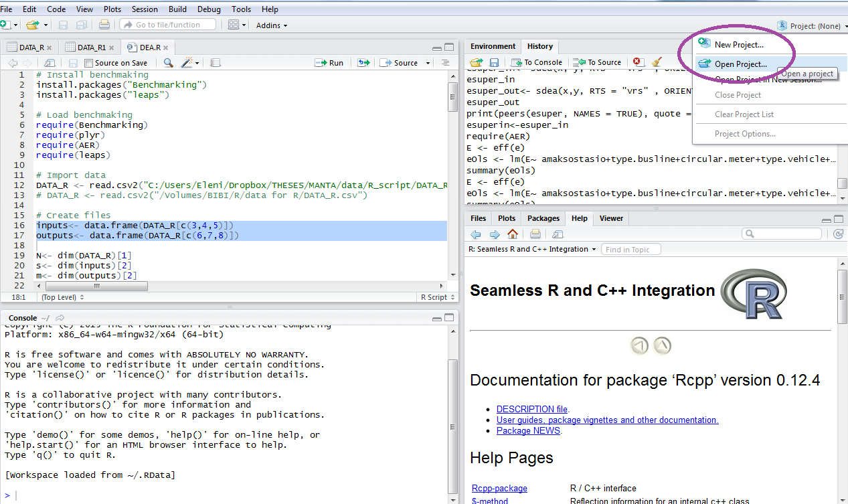Switch to the Packages tab

[543, 218]
